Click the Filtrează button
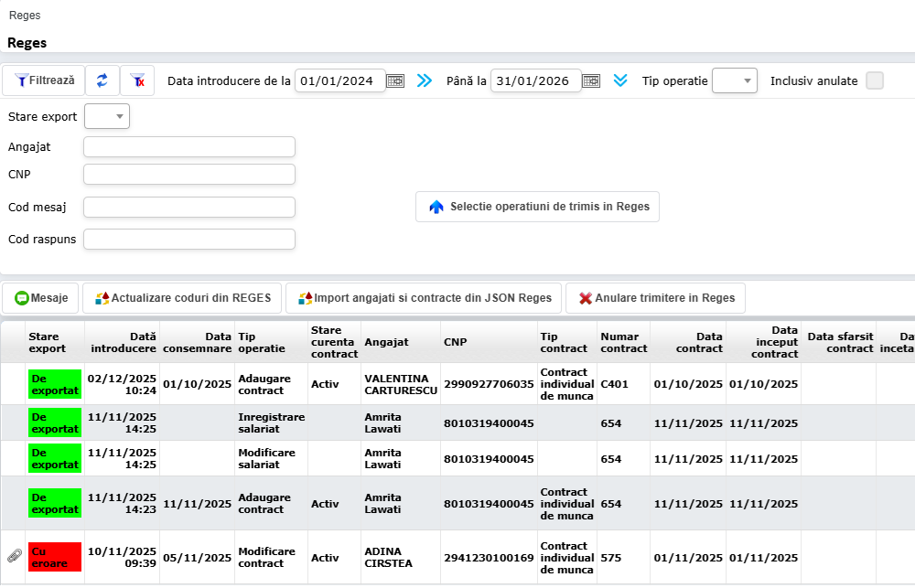Viewport: 915px width, 588px height. click(44, 80)
